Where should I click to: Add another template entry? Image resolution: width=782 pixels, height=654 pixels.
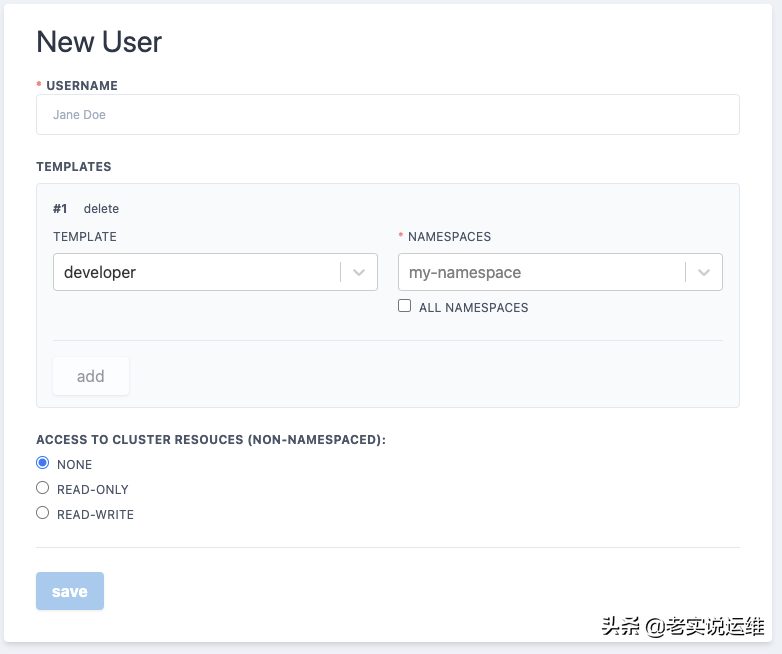91,376
